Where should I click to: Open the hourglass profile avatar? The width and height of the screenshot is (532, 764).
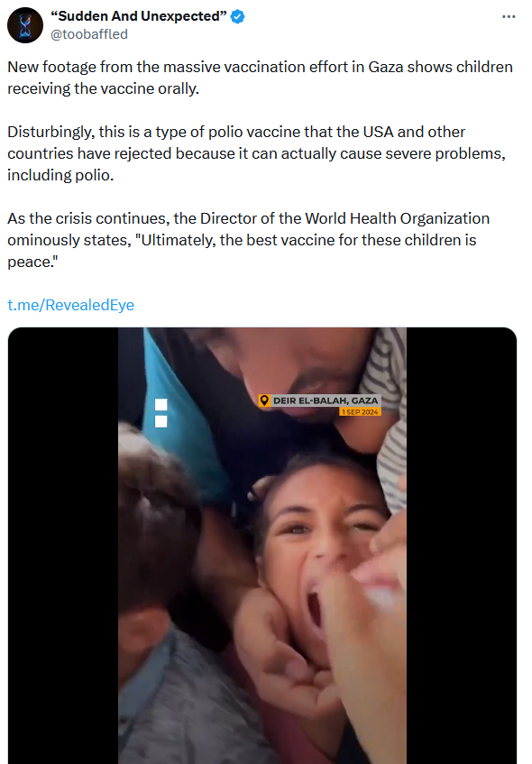coord(25,25)
